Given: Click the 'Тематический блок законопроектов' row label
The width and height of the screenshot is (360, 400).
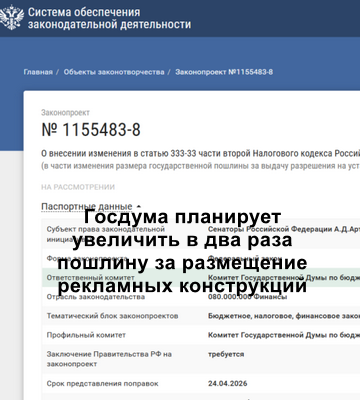Looking at the screenshot, I should tap(112, 316).
